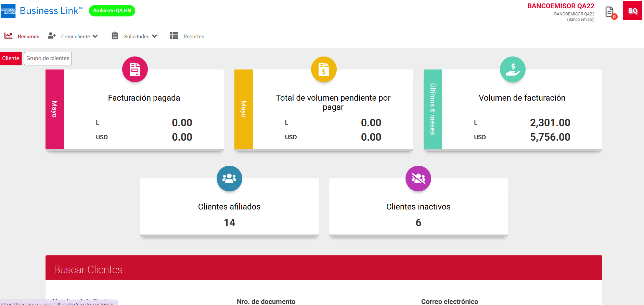Open the document notifications icon
Image resolution: width=644 pixels, height=305 pixels.
coord(609,12)
